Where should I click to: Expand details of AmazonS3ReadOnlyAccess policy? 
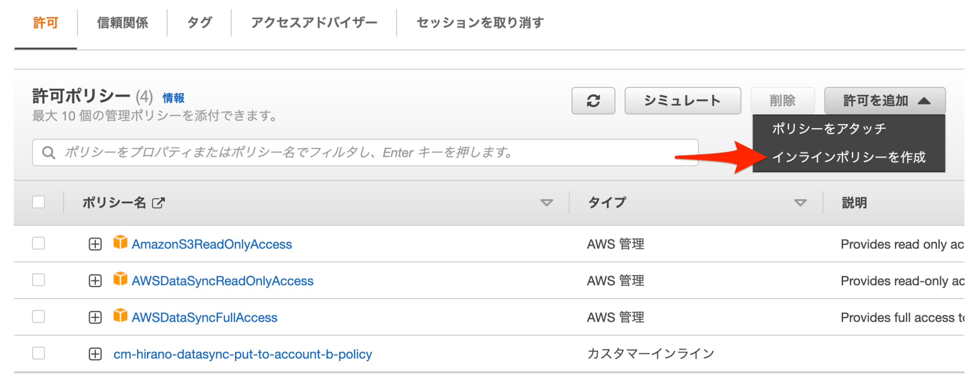pyautogui.click(x=95, y=244)
